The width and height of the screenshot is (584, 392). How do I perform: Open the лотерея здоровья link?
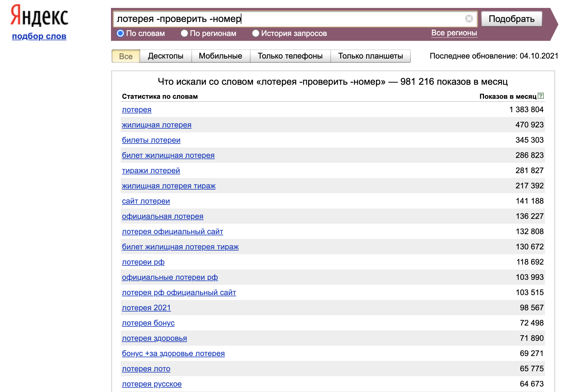click(155, 338)
